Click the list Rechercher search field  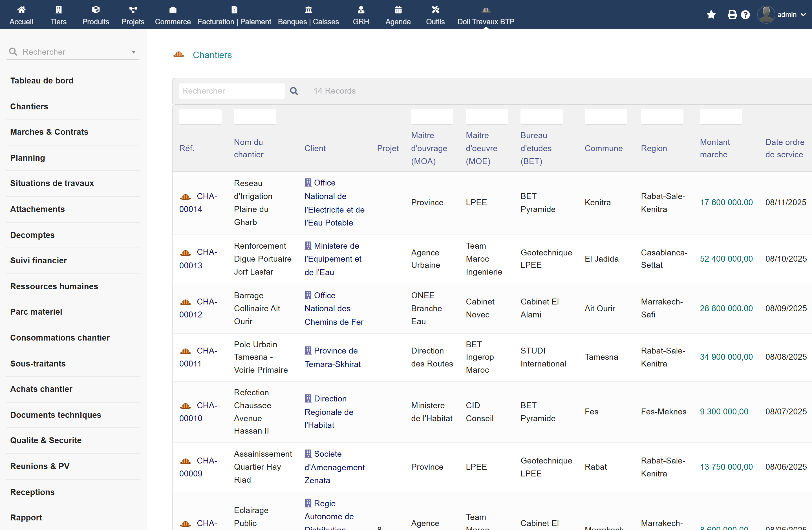[232, 91]
